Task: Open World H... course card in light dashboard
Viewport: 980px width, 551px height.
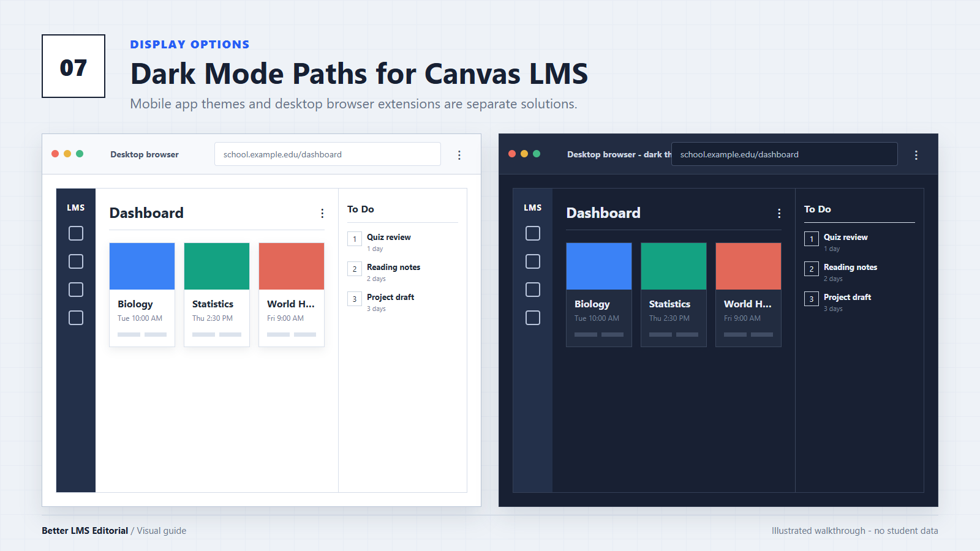Action: [292, 294]
